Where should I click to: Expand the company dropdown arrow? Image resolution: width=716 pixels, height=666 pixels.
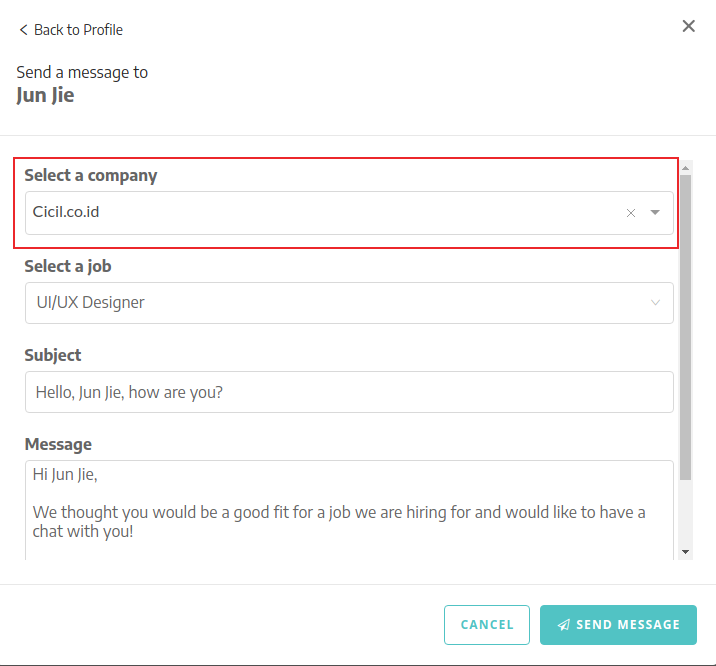click(x=655, y=213)
